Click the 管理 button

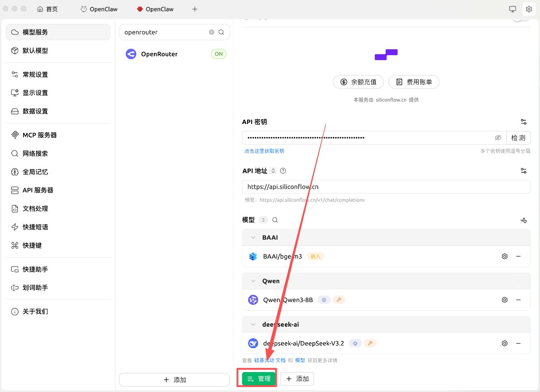pyautogui.click(x=257, y=378)
